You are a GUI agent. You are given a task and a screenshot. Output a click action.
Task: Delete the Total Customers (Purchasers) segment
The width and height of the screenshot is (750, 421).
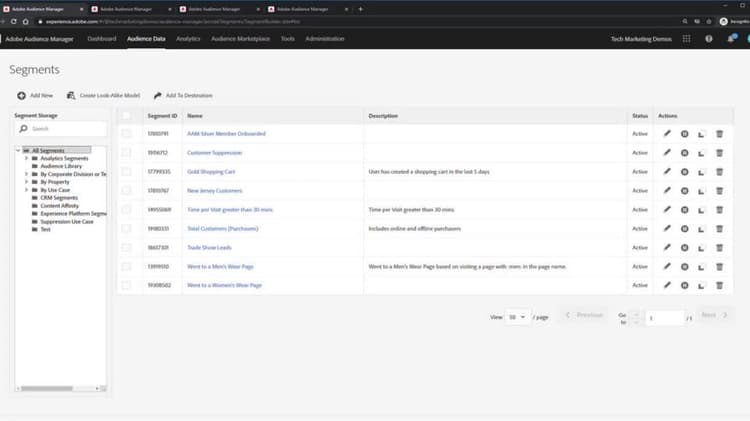pyautogui.click(x=719, y=229)
